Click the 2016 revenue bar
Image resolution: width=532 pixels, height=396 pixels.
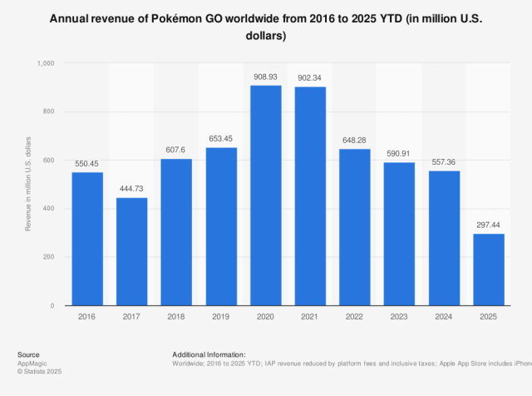coord(87,239)
